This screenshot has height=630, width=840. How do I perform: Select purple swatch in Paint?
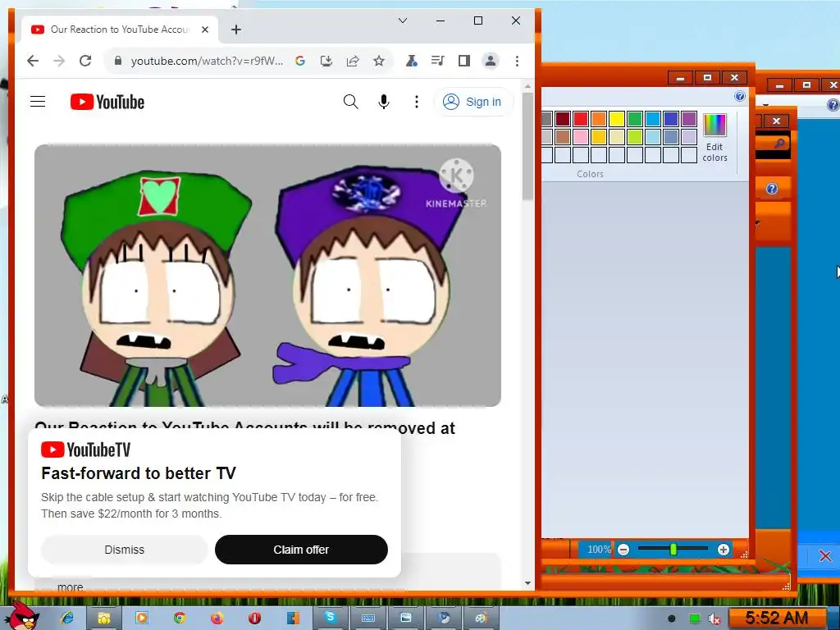pyautogui.click(x=689, y=118)
